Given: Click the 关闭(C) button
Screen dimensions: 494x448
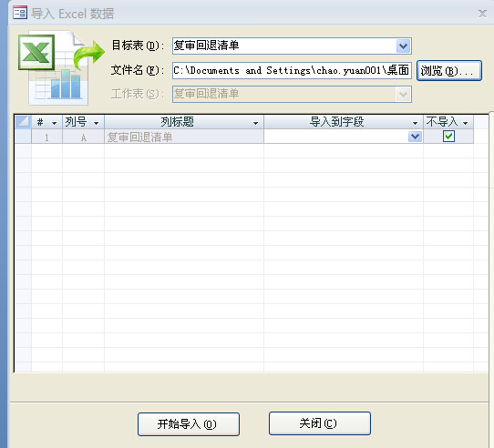Looking at the screenshot, I should click(320, 423).
